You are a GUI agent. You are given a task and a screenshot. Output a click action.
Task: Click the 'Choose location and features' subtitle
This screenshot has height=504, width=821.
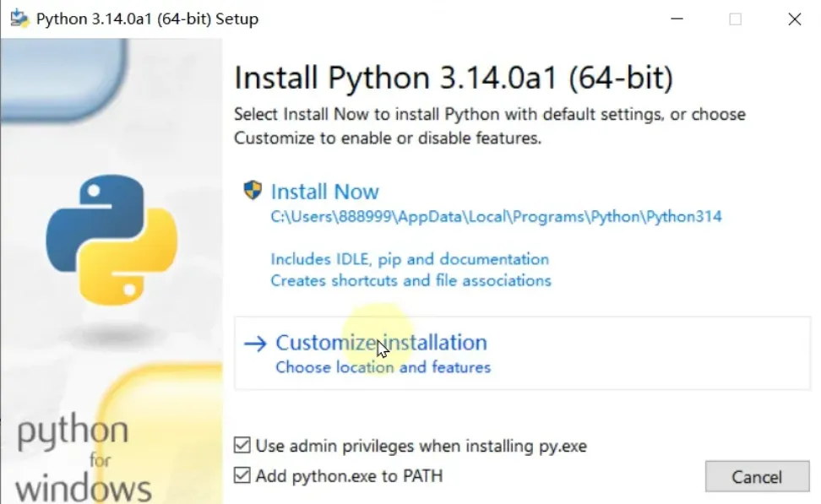coord(383,367)
